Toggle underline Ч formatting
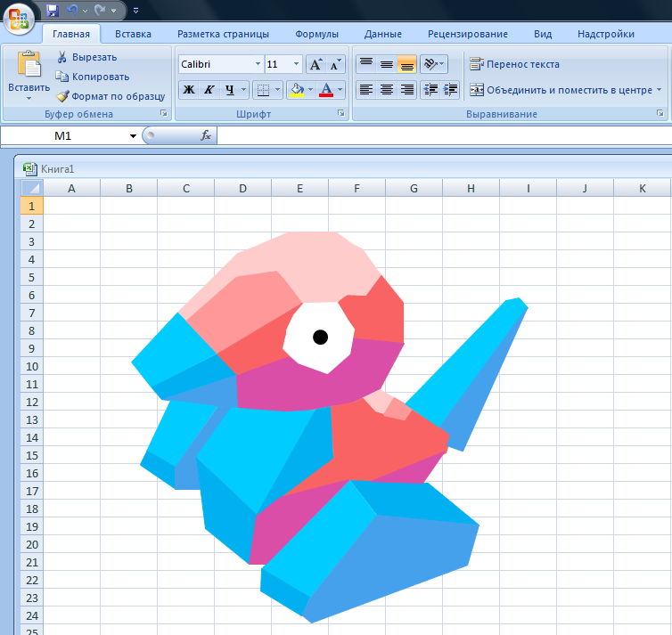Viewport: 672px width, 635px height. click(230, 90)
